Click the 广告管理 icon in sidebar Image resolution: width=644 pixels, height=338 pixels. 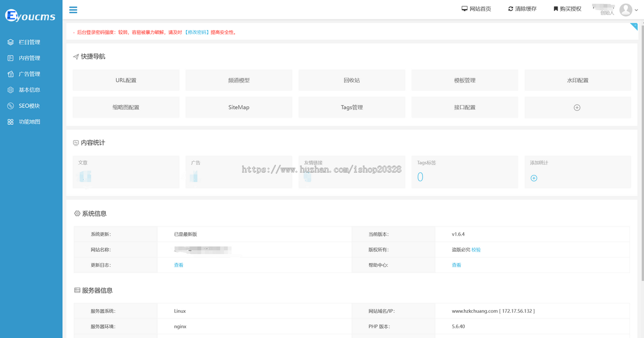point(11,74)
